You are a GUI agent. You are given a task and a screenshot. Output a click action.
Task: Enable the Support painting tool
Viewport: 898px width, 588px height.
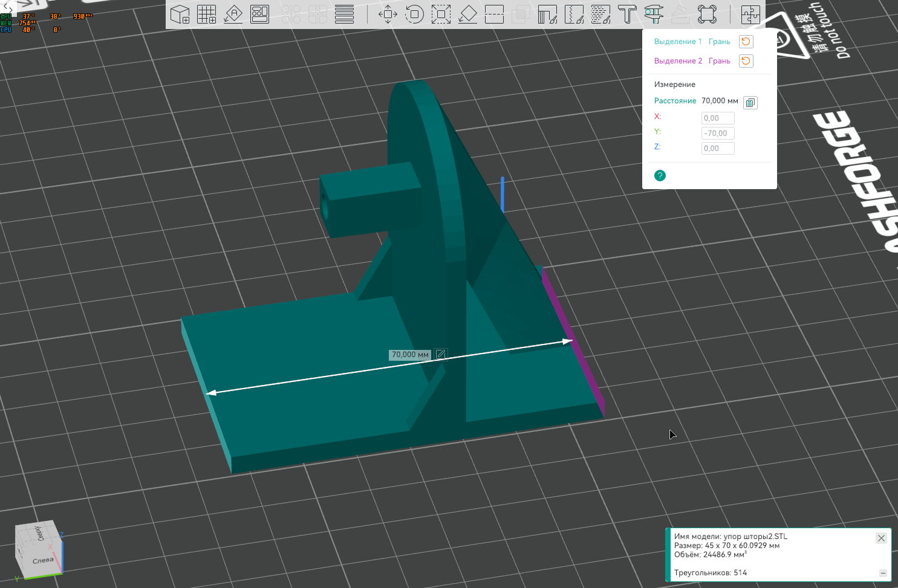pyautogui.click(x=547, y=15)
